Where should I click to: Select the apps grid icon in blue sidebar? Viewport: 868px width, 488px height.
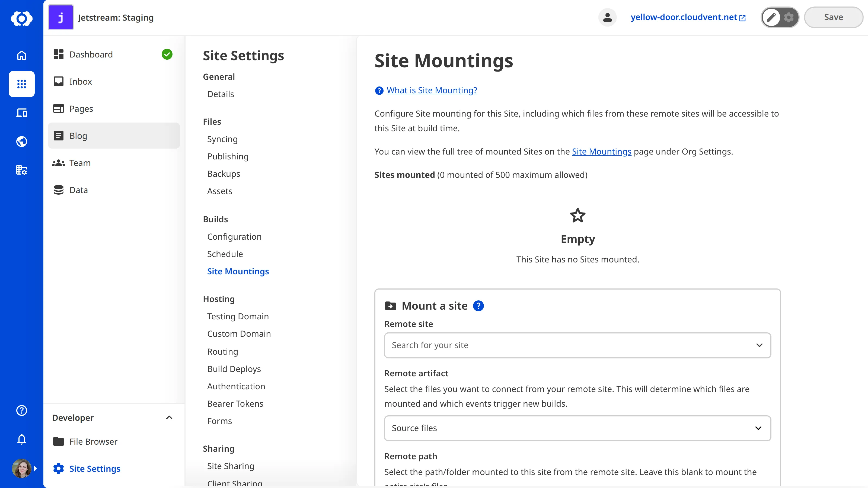22,84
